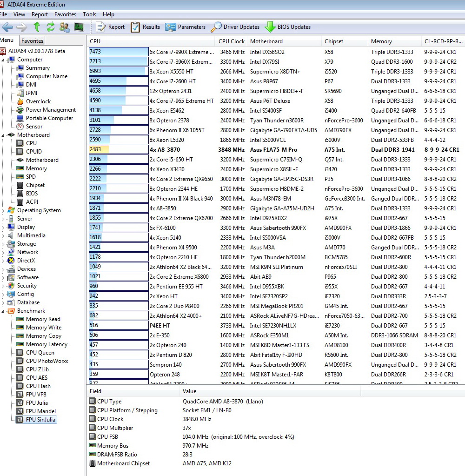This screenshot has width=465, height=476.
Task: Expand the Display tree node
Action: pyautogui.click(x=3, y=227)
